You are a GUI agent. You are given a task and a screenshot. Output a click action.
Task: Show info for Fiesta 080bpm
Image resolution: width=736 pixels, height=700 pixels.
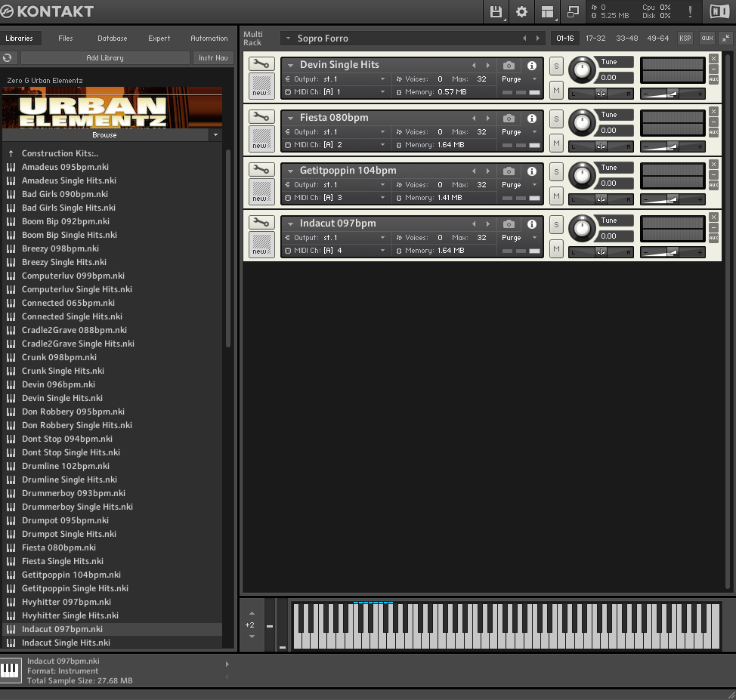click(532, 119)
